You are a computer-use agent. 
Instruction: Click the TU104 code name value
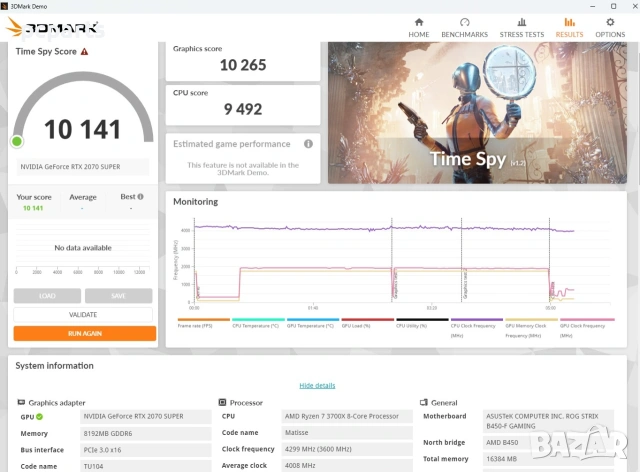pos(146,466)
